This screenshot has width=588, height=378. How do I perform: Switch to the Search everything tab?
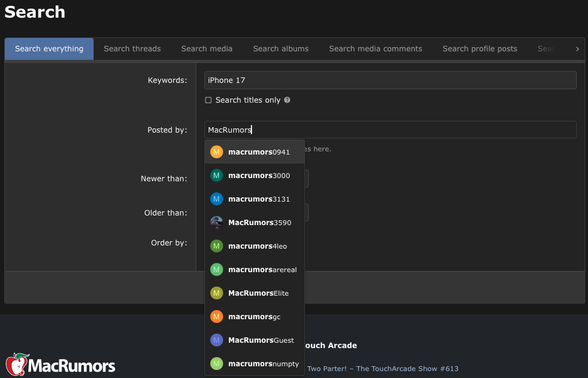[49, 49]
